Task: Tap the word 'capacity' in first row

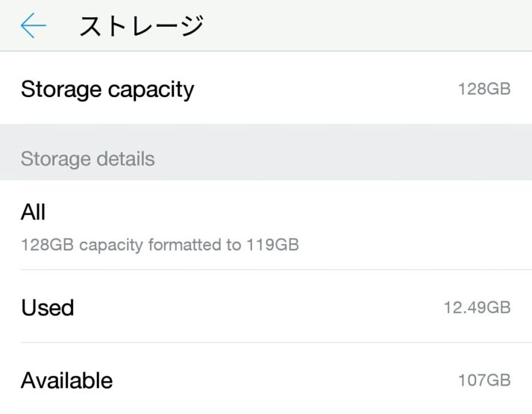Action: tap(151, 91)
